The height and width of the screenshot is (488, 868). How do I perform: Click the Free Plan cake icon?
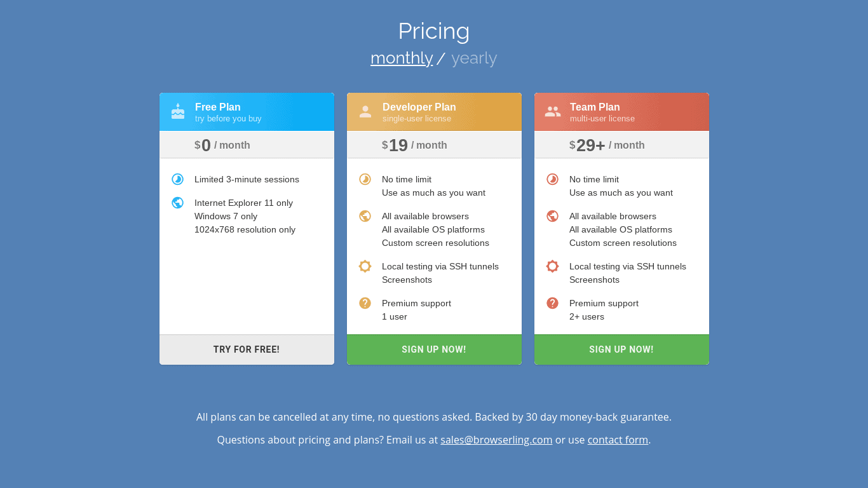[178, 111]
